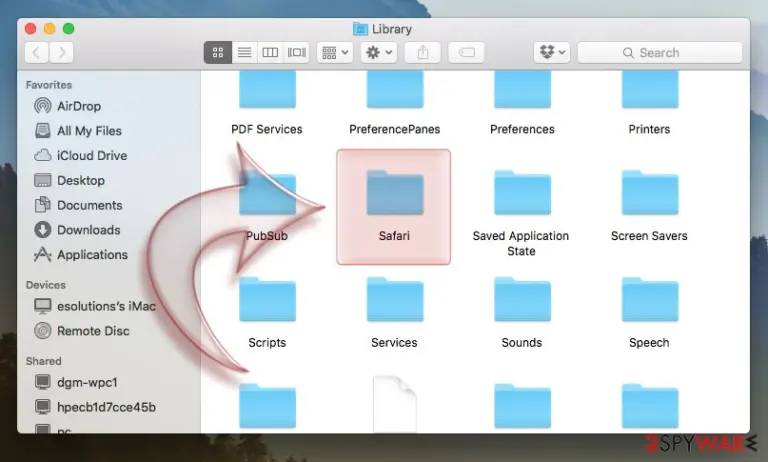Click the share toolbar icon
This screenshot has height=462, width=768.
coord(423,52)
